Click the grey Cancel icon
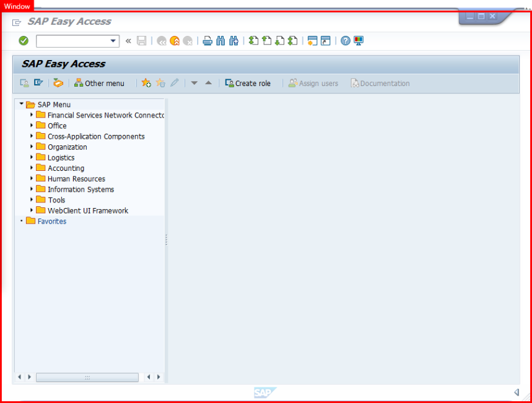Screen dimensions: 532x403 point(187,41)
